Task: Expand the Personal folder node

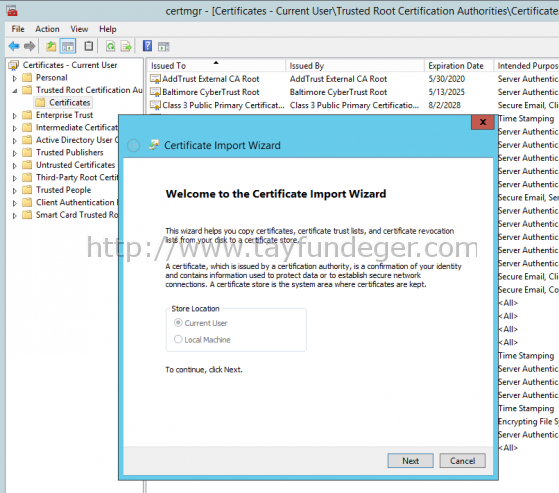Action: [x=15, y=78]
